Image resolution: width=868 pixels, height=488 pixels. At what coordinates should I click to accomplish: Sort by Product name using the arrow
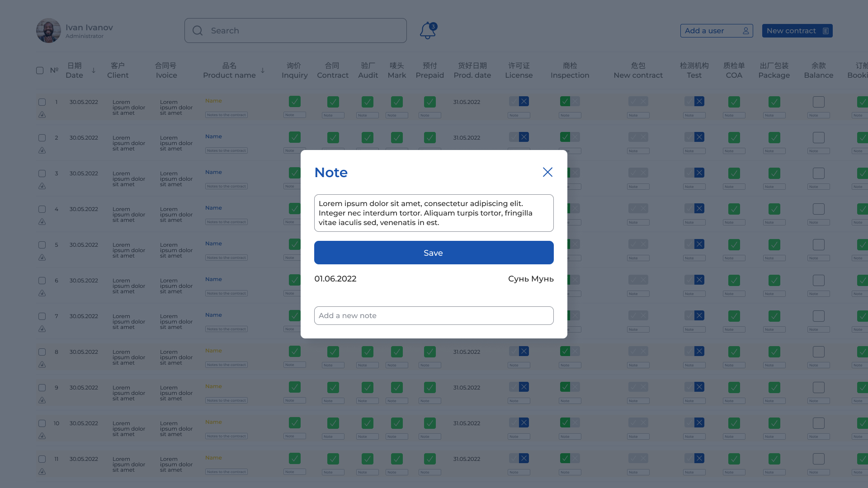coord(263,70)
